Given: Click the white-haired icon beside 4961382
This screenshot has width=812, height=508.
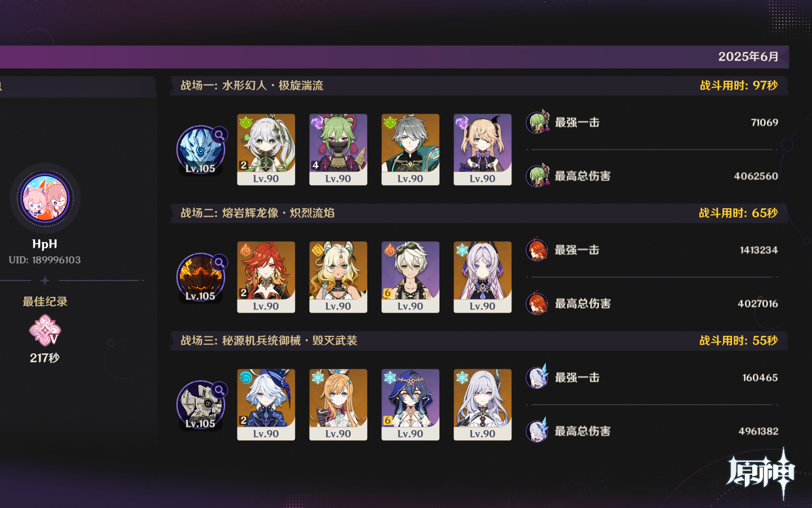Looking at the screenshot, I should click(537, 431).
